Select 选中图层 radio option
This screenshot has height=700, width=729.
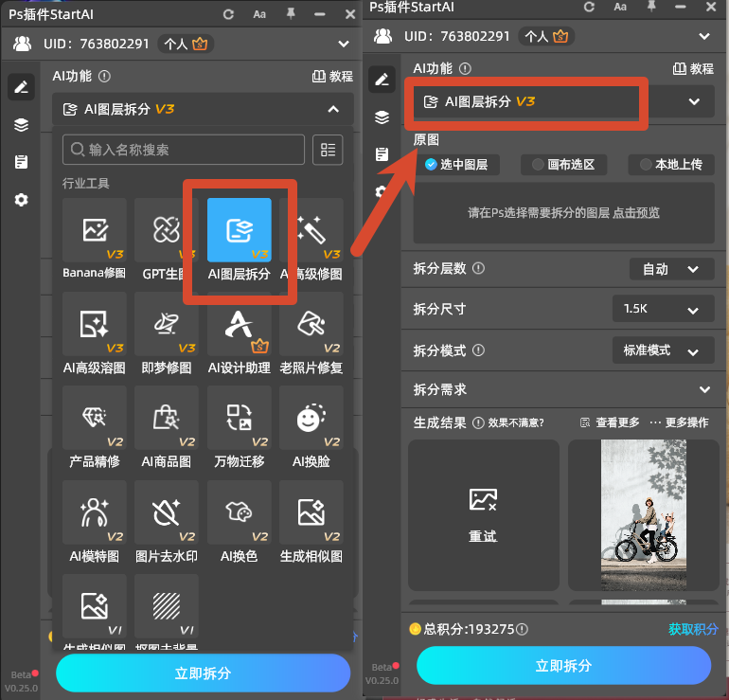pyautogui.click(x=457, y=165)
